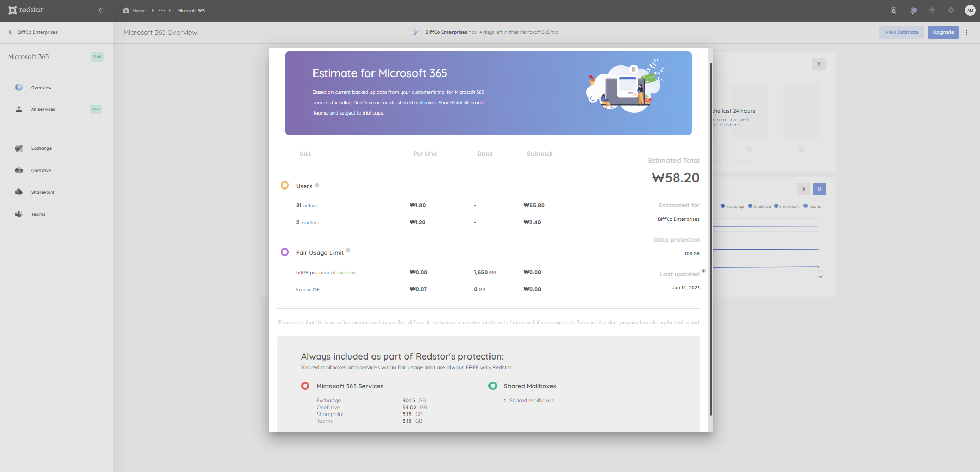Select the M monthly toggle
Screen dimensions: 980x472
click(x=819, y=189)
